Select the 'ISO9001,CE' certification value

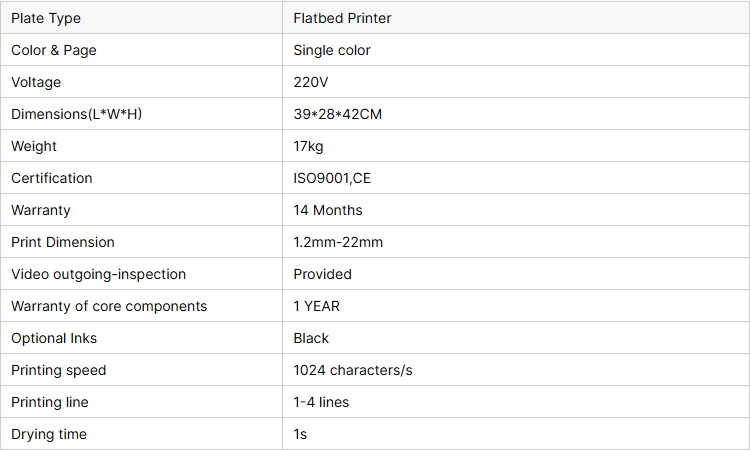(x=332, y=178)
